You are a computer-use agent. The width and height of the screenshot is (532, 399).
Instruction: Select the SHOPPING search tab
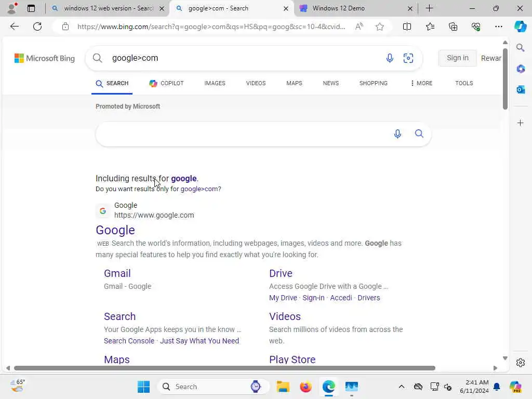coord(373,83)
